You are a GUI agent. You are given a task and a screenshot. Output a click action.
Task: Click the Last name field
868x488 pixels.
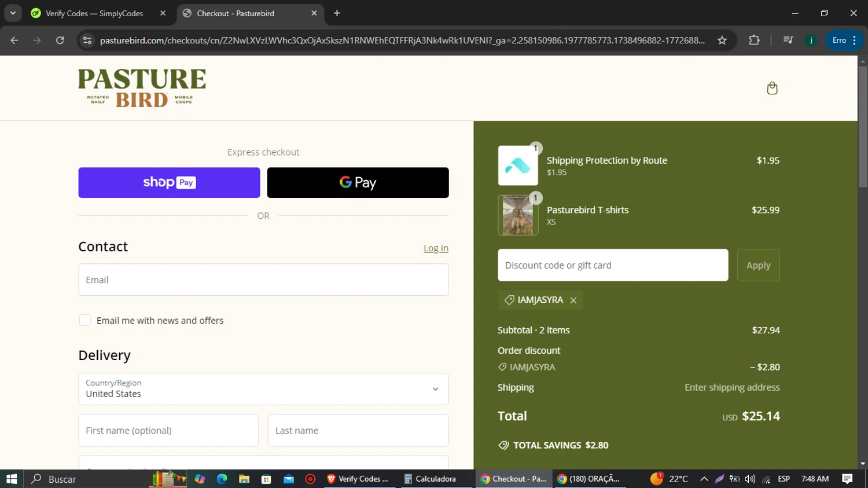(x=358, y=430)
